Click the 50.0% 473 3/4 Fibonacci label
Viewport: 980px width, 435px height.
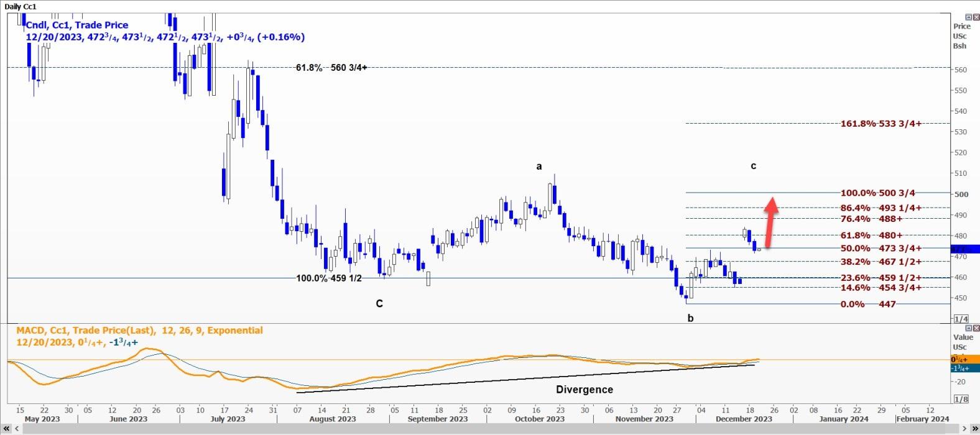pos(881,249)
